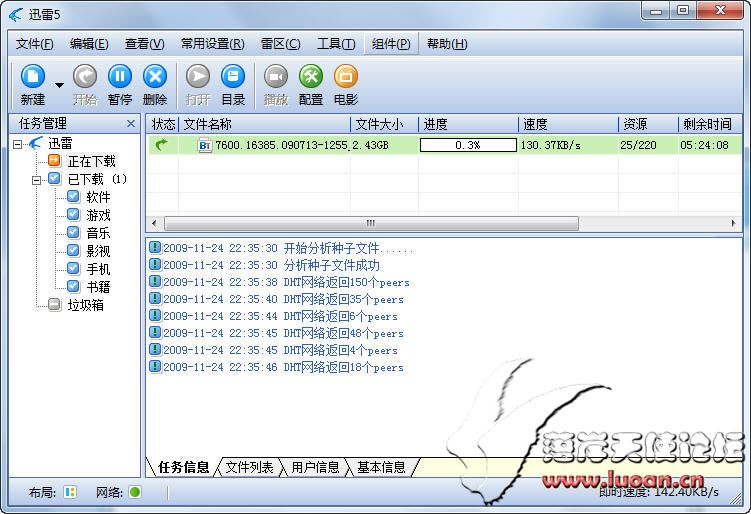The image size is (751, 514).
Task: Open the 文件(F) menu
Action: pos(34,44)
